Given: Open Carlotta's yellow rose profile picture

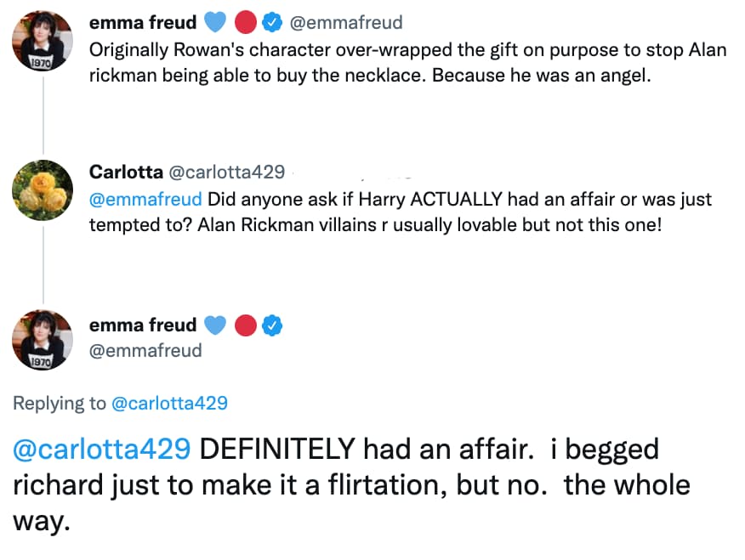Looking at the screenshot, I should click(x=43, y=189).
